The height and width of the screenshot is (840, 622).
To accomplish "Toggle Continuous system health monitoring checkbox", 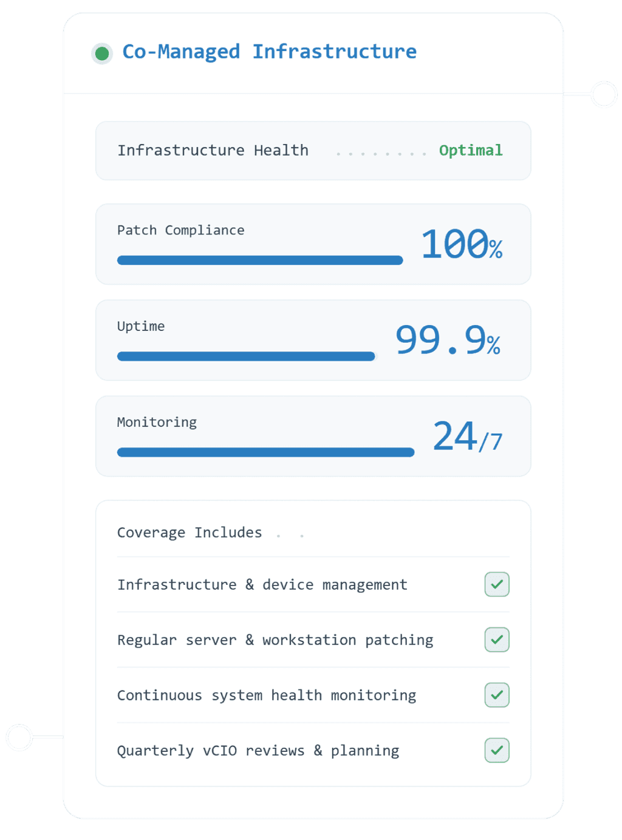I will click(497, 695).
